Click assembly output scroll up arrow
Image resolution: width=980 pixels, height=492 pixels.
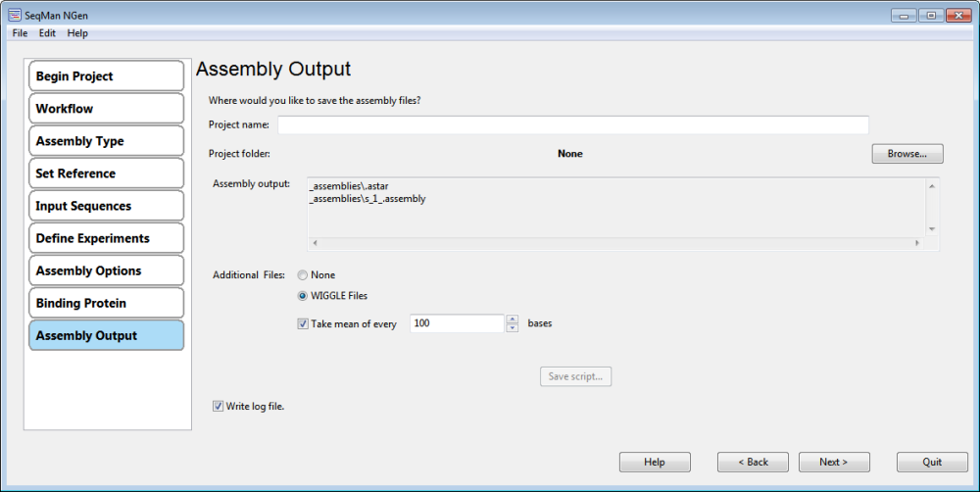pyautogui.click(x=932, y=186)
